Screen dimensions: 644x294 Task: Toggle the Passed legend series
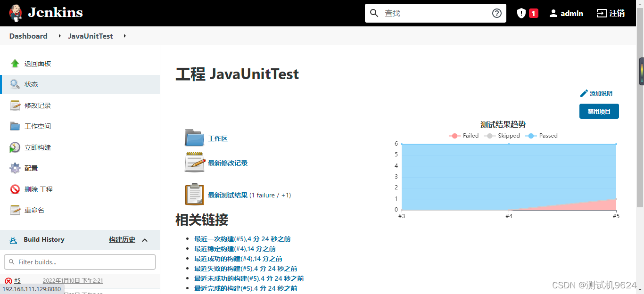(541, 136)
